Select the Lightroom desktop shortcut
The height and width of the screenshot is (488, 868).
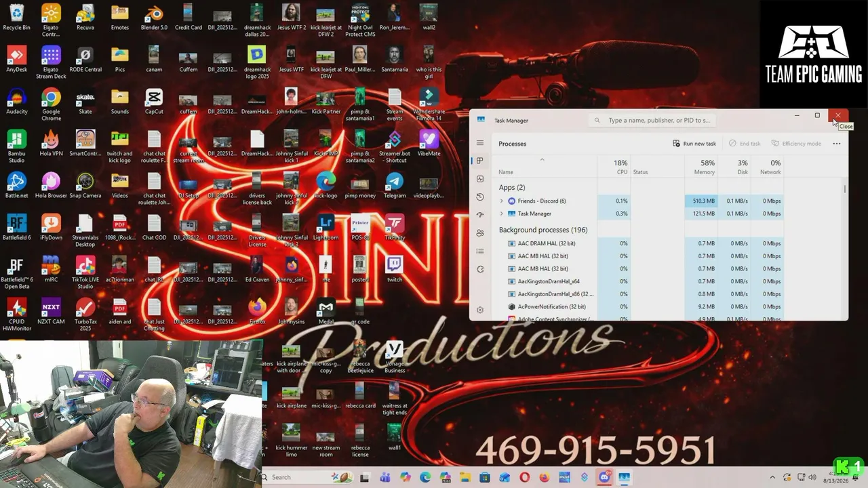point(325,228)
